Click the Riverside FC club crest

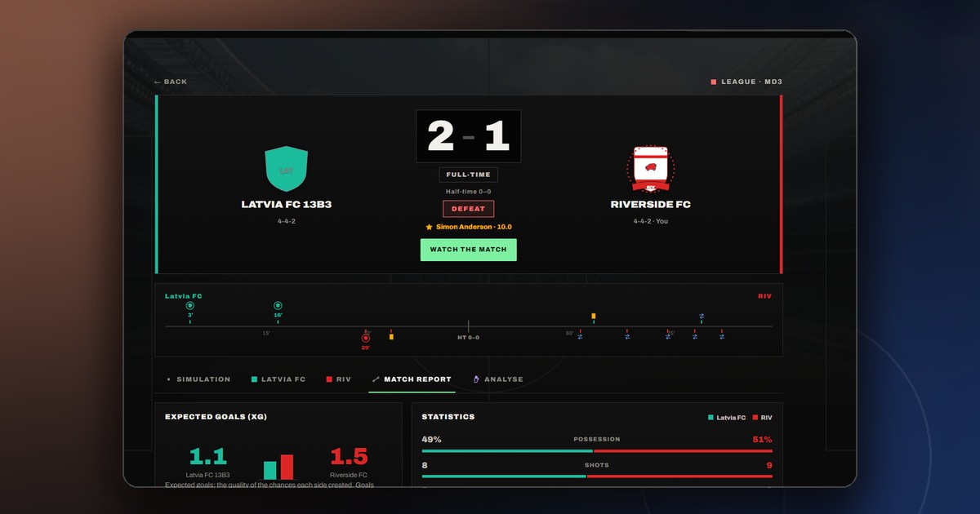click(x=651, y=169)
